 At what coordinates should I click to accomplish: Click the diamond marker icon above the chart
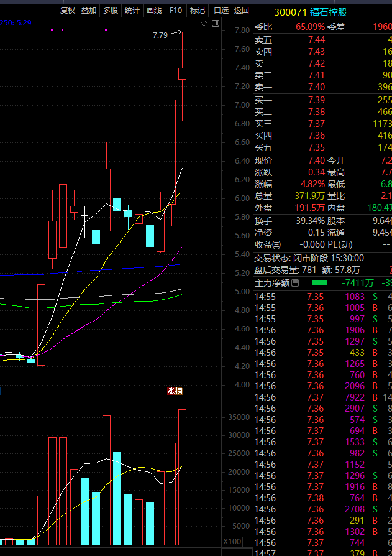tap(204, 24)
